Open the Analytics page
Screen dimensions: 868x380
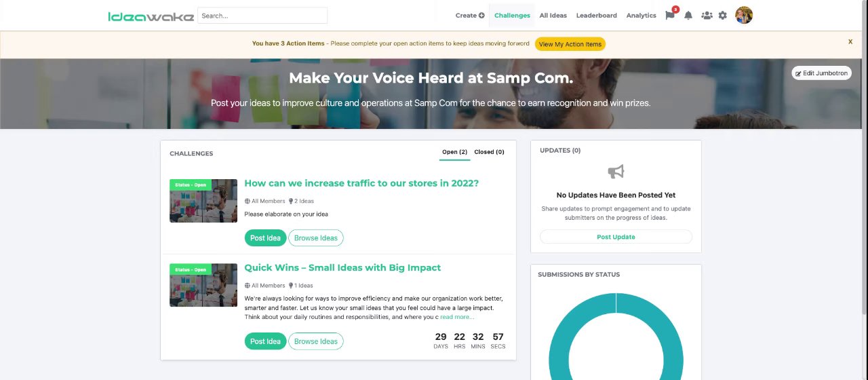tap(641, 16)
